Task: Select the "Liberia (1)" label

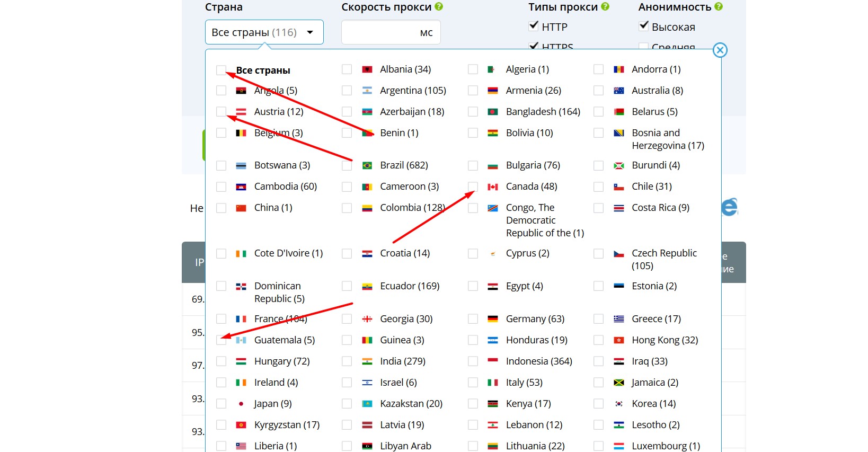Action: 276,446
